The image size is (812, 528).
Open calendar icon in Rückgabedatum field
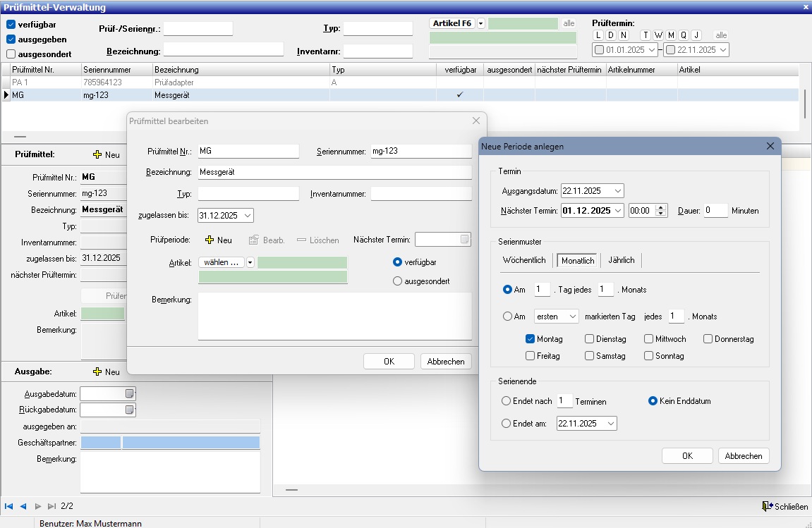click(x=129, y=410)
